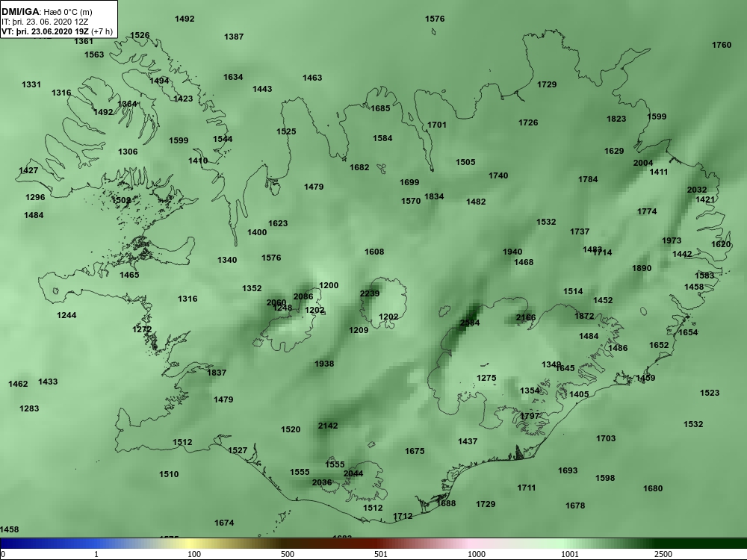747x560 pixels.
Task: Click the map value 2142
Action: (x=328, y=426)
